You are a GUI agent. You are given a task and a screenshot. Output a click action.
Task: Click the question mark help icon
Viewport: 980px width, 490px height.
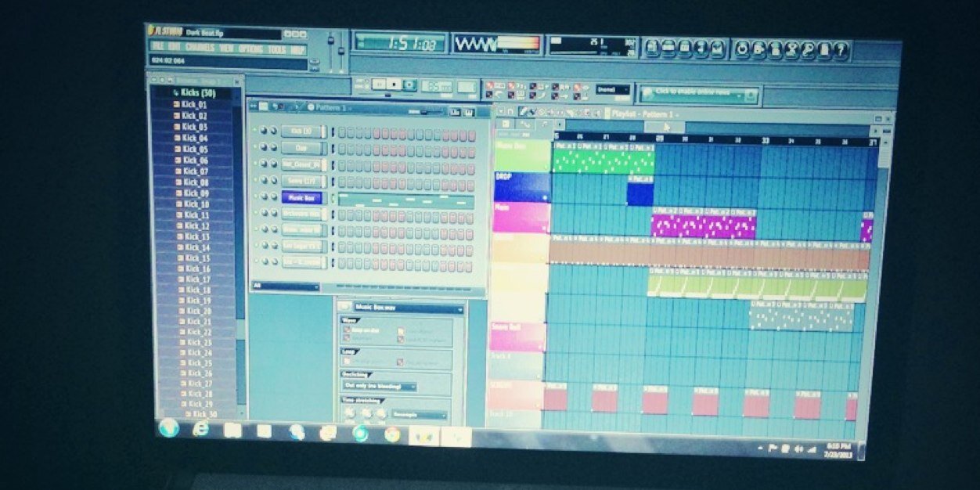click(x=840, y=49)
